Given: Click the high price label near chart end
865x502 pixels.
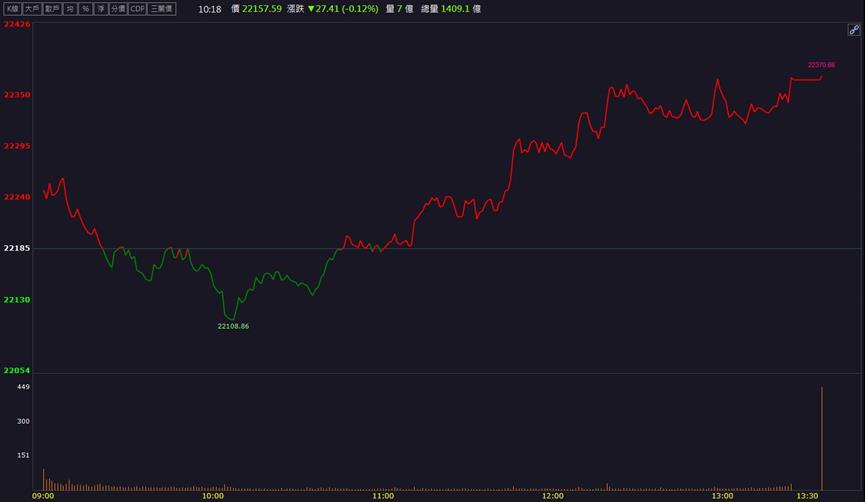Looking at the screenshot, I should click(x=821, y=65).
